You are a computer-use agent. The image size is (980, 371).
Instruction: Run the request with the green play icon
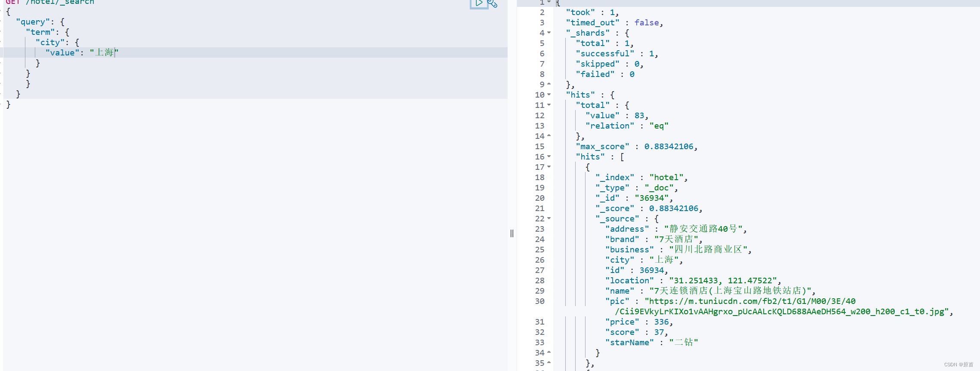[x=479, y=3]
